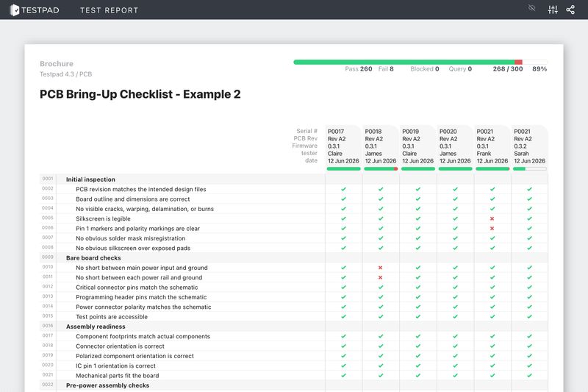Click Sarah's checkmark for Test points are accessible
This screenshot has height=392, width=588.
tap(529, 316)
